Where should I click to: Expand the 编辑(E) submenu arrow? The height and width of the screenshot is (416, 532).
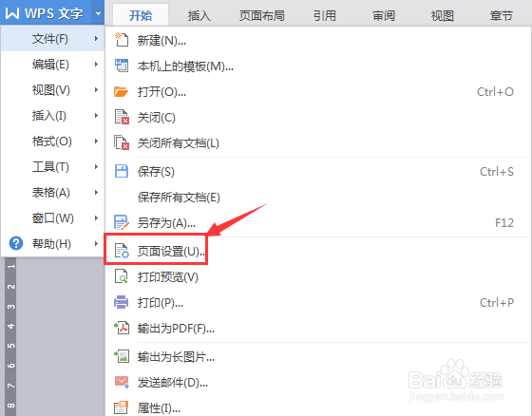[x=96, y=65]
